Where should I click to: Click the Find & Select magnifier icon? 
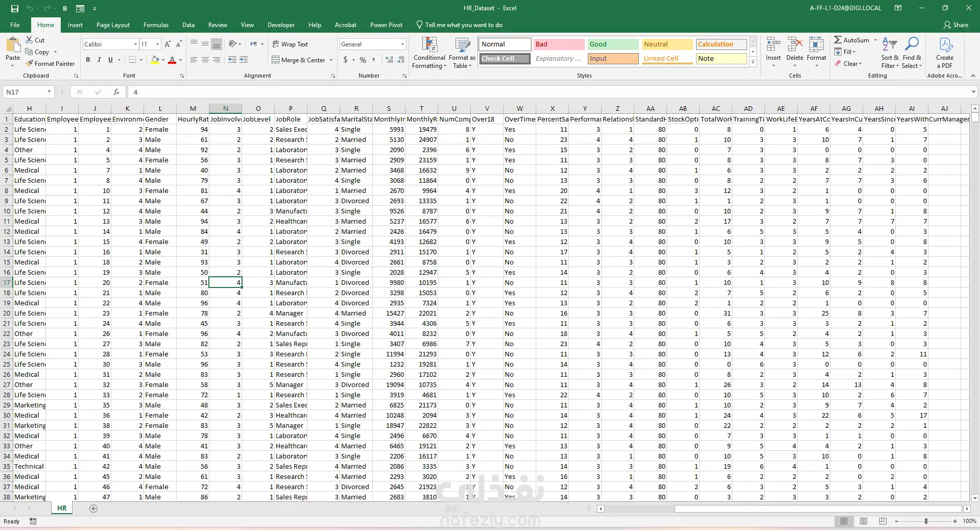(x=912, y=44)
